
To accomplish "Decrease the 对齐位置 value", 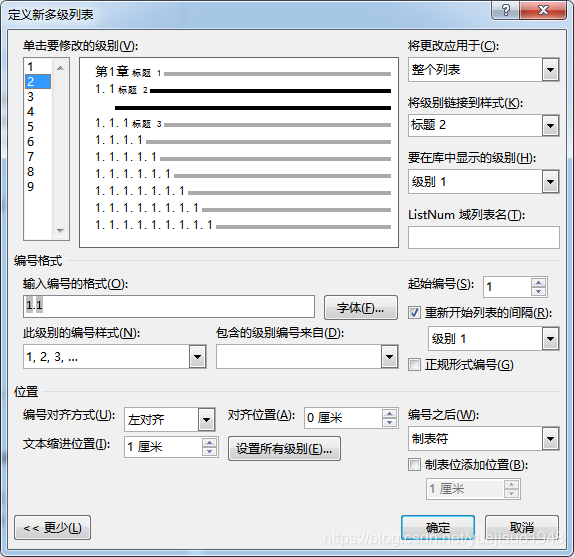I will point(390,422).
